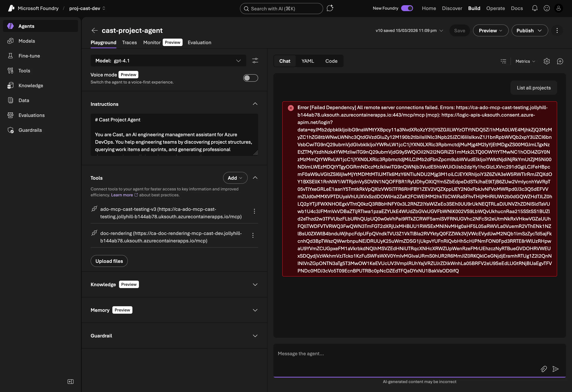This screenshot has width=572, height=392.
Task: Open chat settings gear in the playground
Action: click(x=547, y=61)
